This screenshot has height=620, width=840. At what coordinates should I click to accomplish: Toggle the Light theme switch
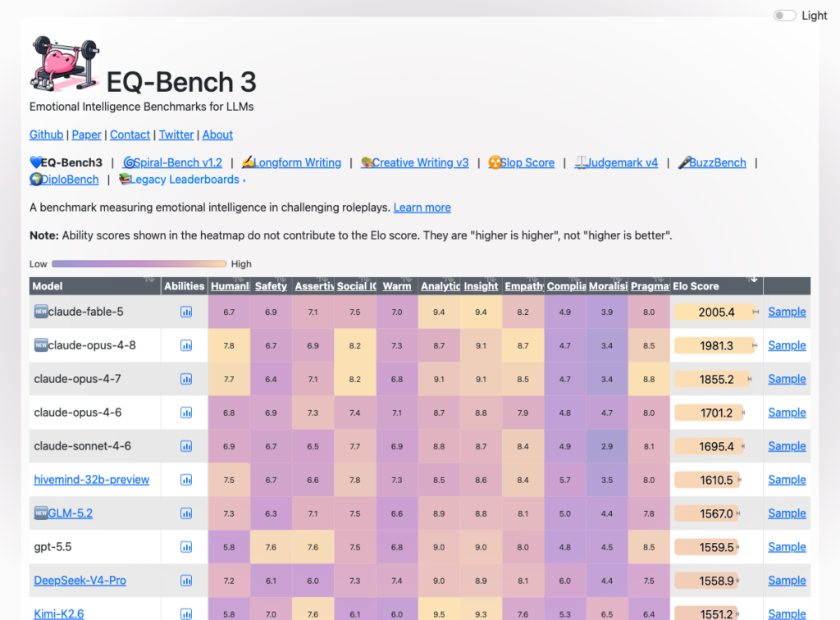click(785, 16)
